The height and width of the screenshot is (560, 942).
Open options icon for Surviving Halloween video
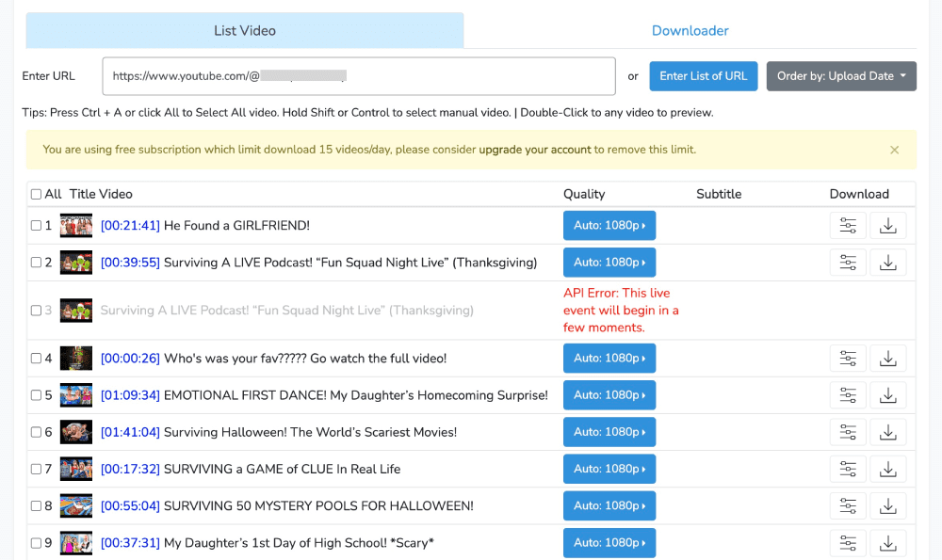[848, 432]
